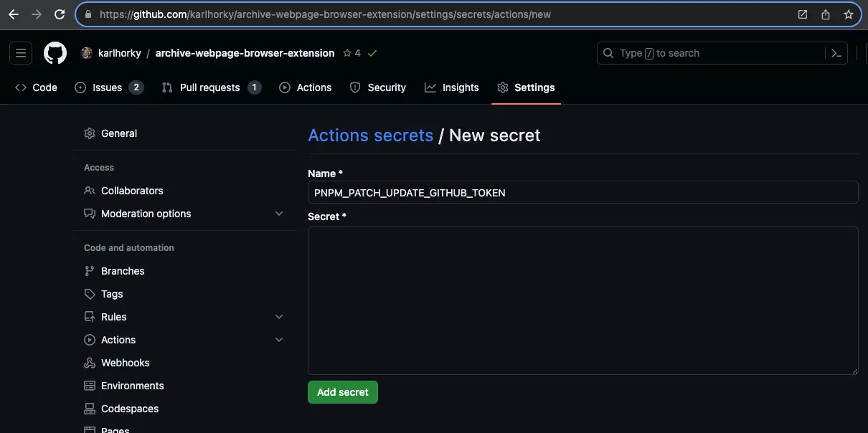The height and width of the screenshot is (433, 868).
Task: Click the Rules icon in sidebar
Action: click(90, 317)
